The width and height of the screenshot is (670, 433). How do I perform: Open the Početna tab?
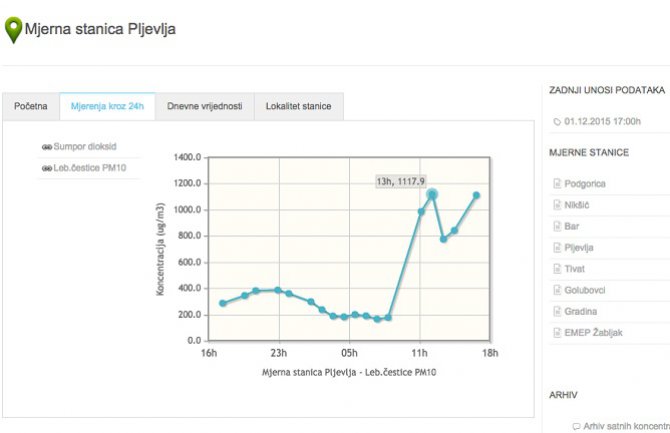click(x=31, y=106)
